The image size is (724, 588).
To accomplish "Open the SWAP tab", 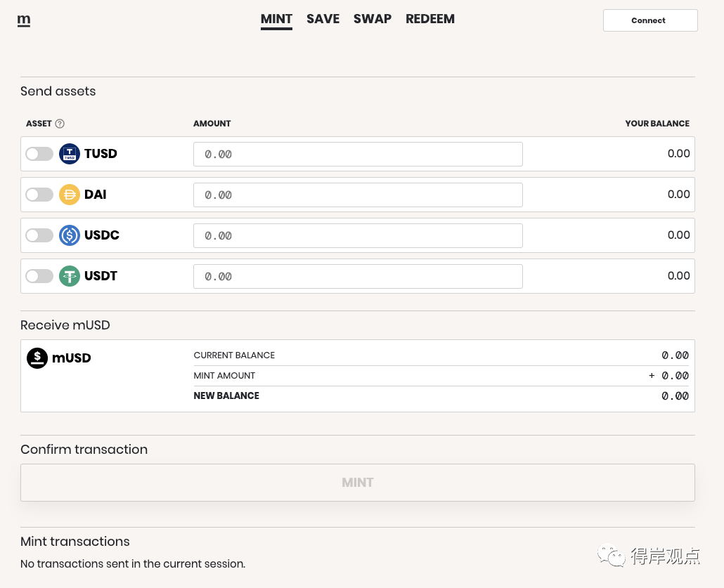I will pyautogui.click(x=372, y=19).
